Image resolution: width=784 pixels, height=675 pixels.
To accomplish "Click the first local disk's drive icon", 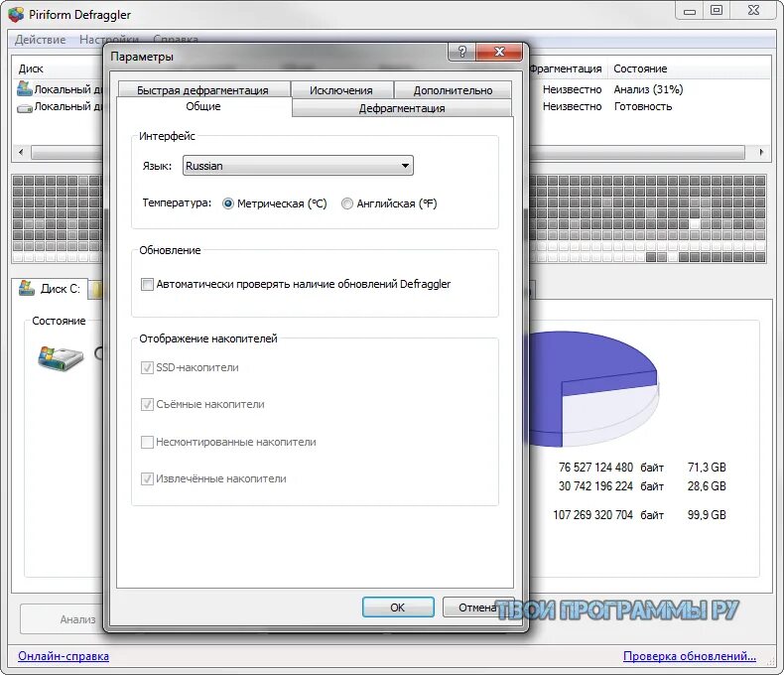I will [x=25, y=88].
